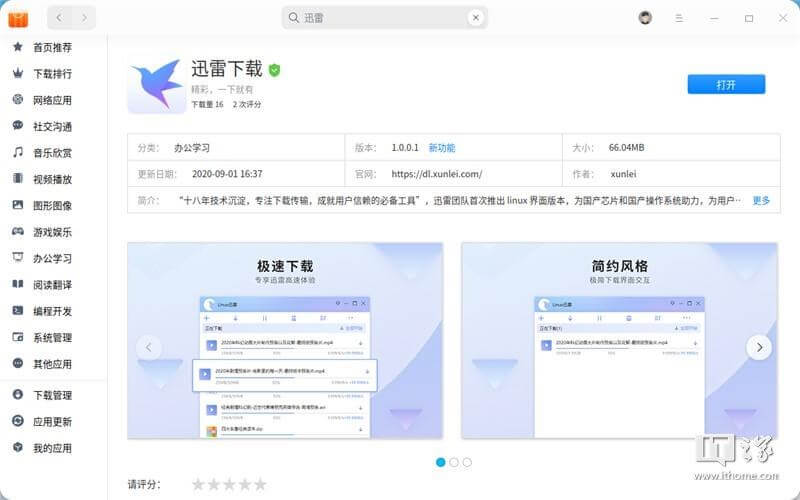The width and height of the screenshot is (800, 500).
Task: Show next screenshot with right chevron
Action: 759,347
